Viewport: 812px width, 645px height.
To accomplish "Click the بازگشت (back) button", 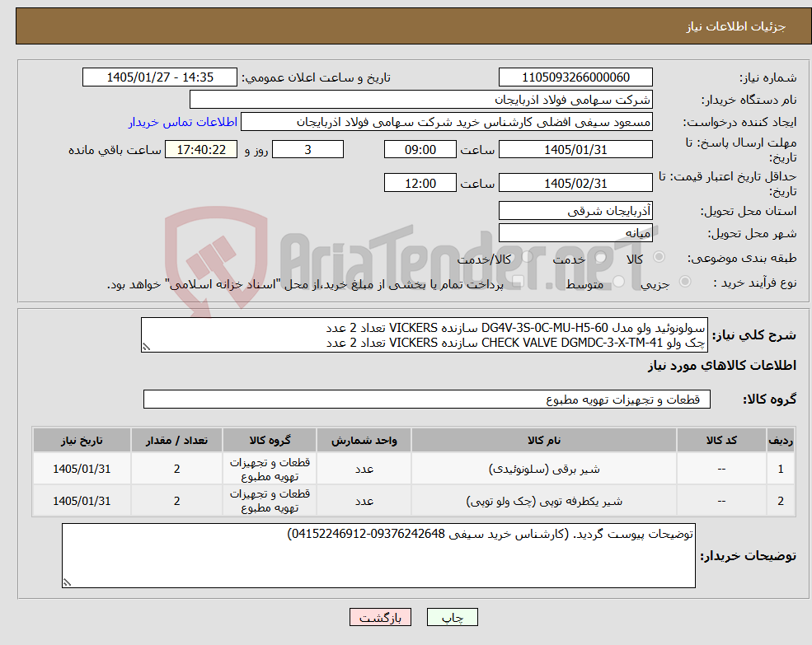I will pyautogui.click(x=380, y=617).
